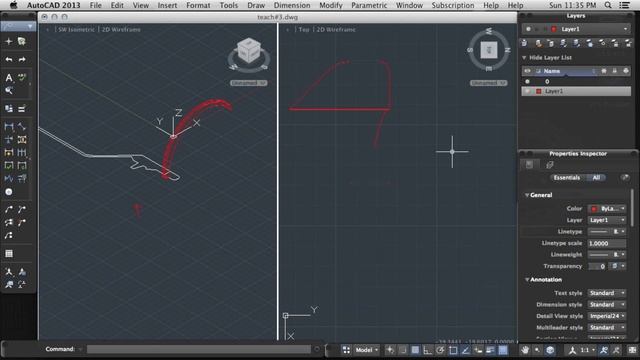Click the far-right status bar icon
Screen dimensions: 640x360
[632, 350]
